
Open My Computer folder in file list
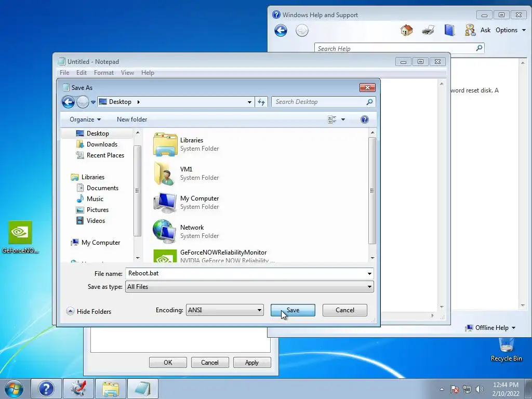(x=186, y=203)
